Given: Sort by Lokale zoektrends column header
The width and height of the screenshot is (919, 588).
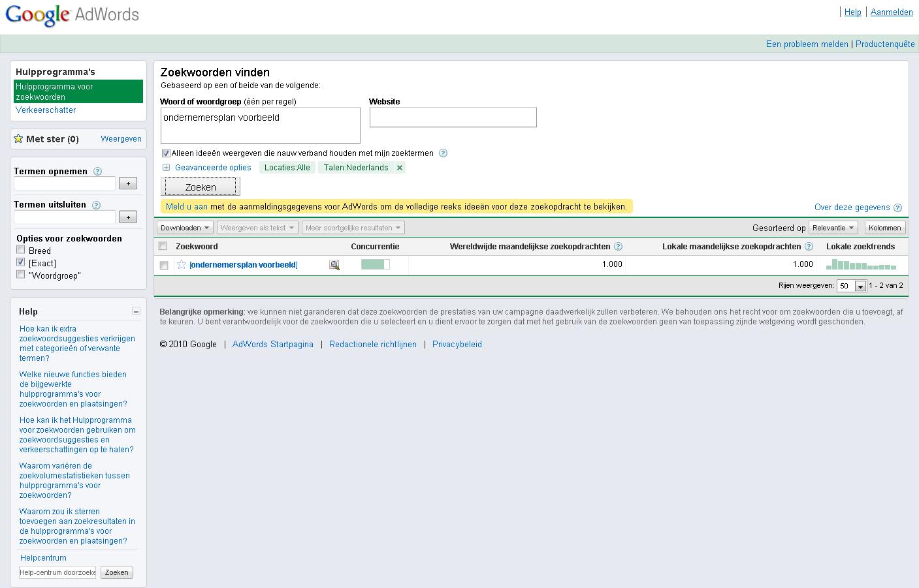Looking at the screenshot, I should tap(860, 247).
